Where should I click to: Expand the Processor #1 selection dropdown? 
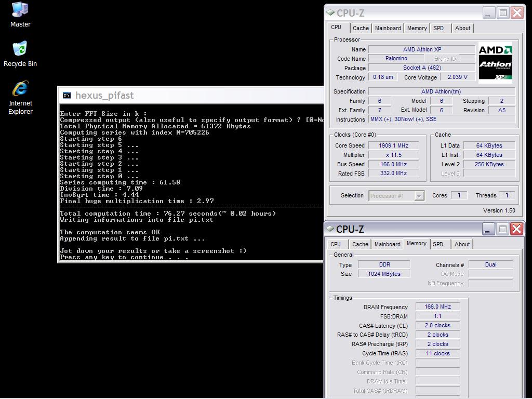click(x=419, y=196)
